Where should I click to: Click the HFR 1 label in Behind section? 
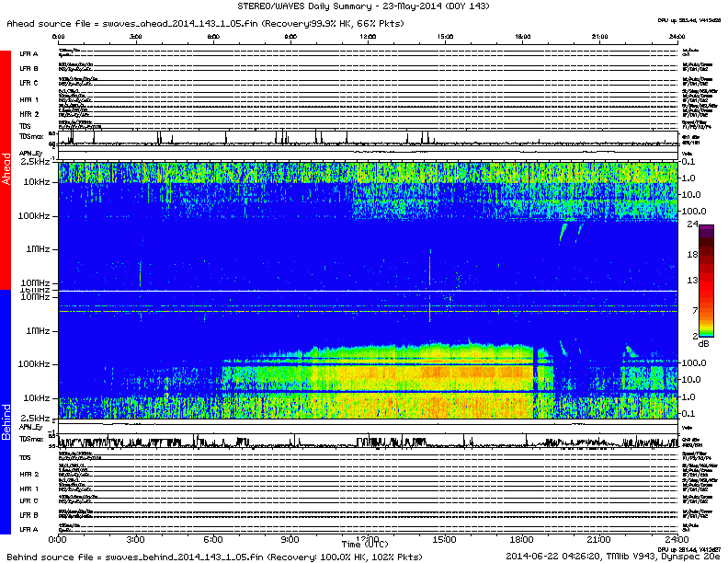tap(28, 488)
